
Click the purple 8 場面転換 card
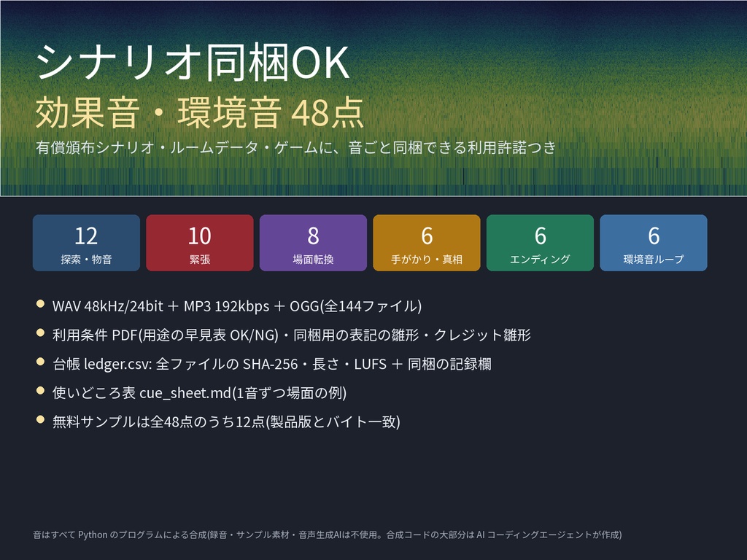[313, 243]
